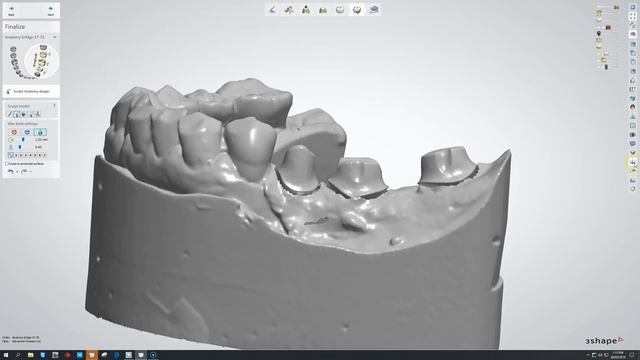This screenshot has height=360, width=640.
Task: Open Windows taskbar search
Action: tap(18, 355)
